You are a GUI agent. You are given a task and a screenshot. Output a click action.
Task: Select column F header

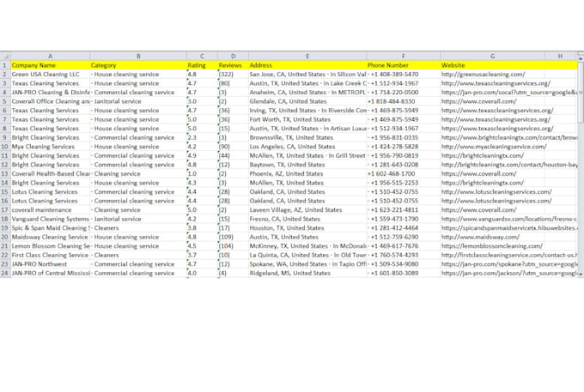click(404, 56)
